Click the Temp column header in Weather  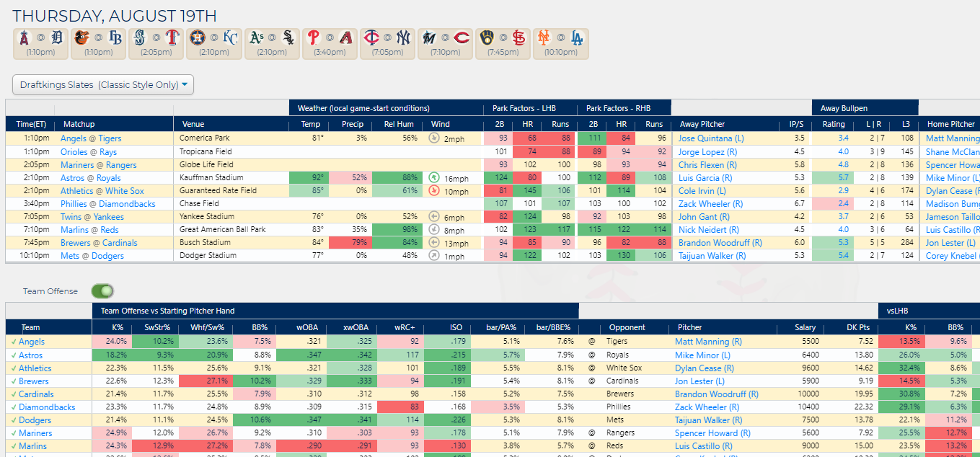pos(310,124)
